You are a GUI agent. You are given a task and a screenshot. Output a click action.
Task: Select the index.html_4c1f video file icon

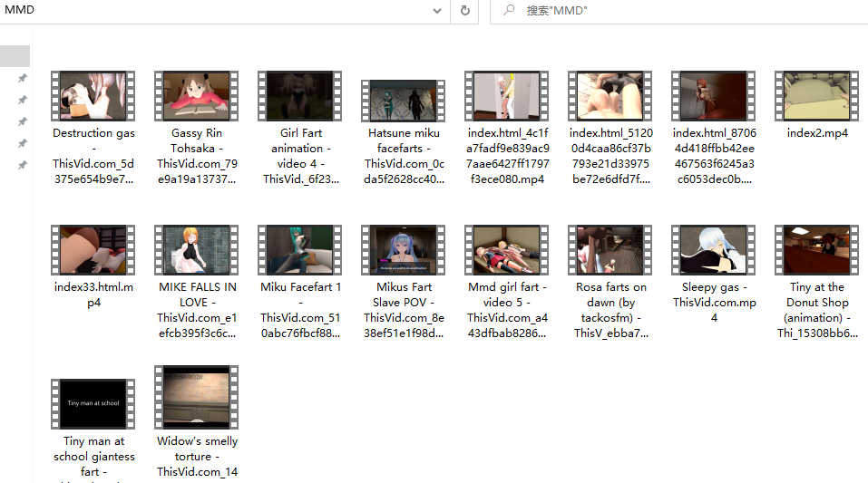tap(507, 95)
